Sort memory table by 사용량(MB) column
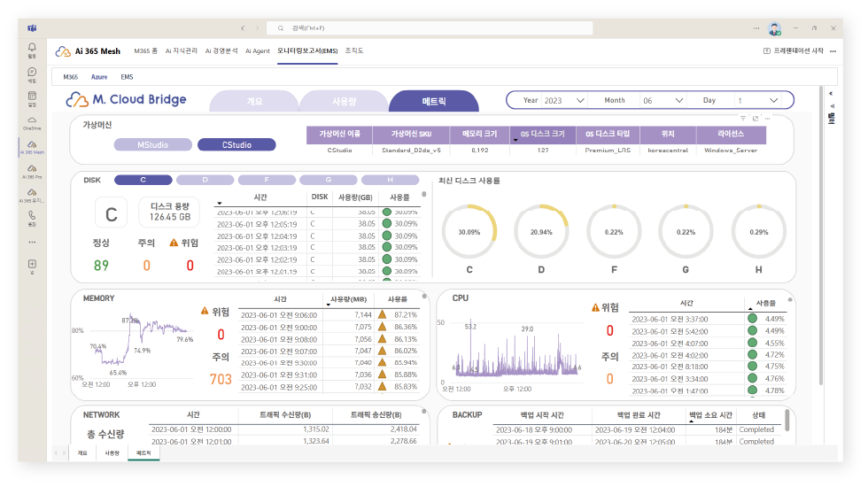The width and height of the screenshot is (868, 487). point(348,299)
